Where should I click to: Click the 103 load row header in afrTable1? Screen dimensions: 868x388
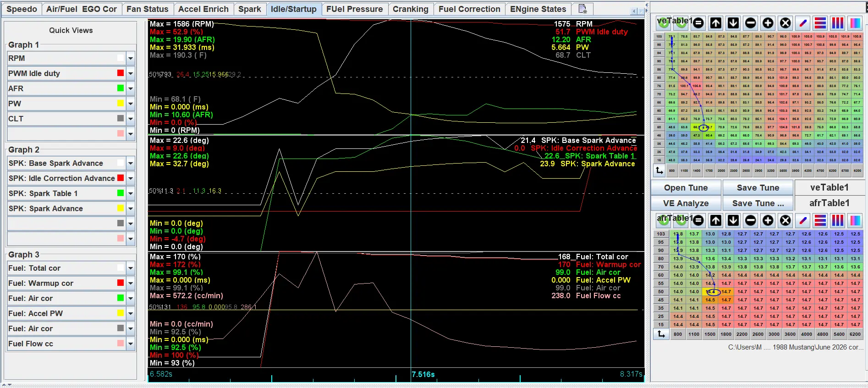pos(661,234)
